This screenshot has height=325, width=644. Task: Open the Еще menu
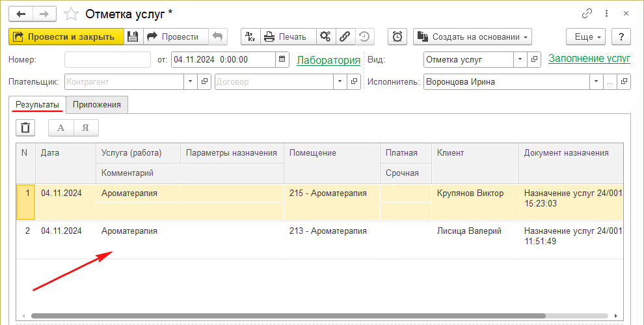click(x=586, y=37)
